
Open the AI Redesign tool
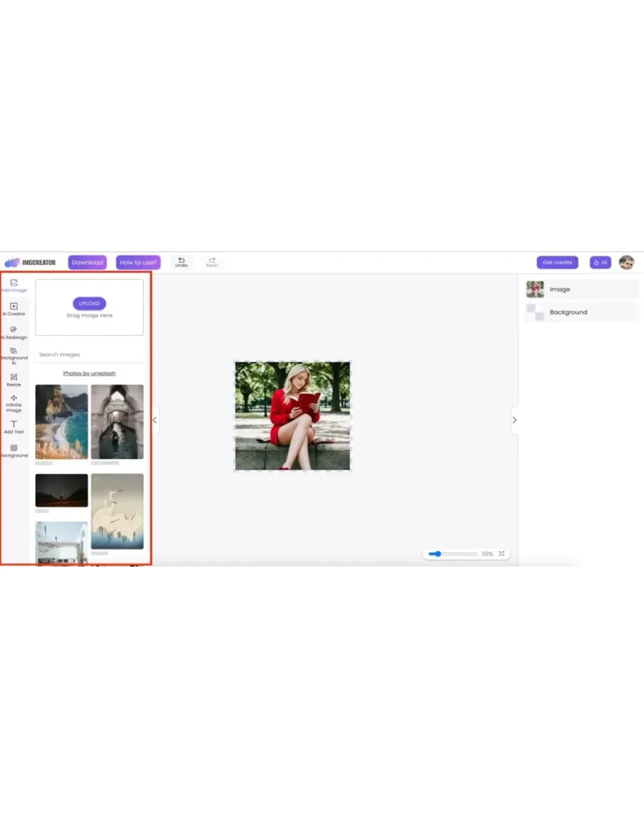pyautogui.click(x=13, y=332)
